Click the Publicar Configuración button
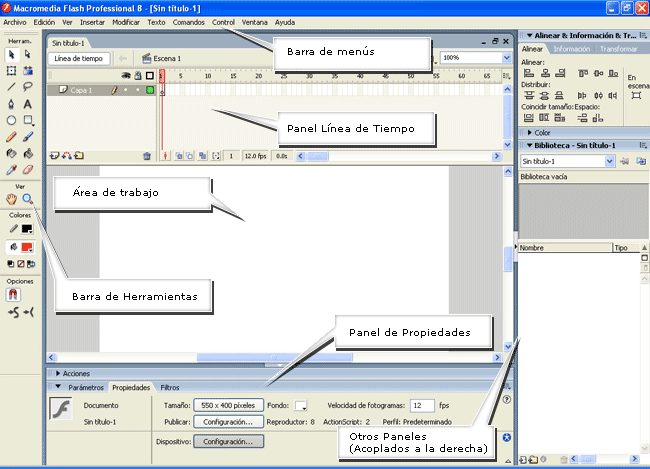650x469 pixels. [x=228, y=422]
